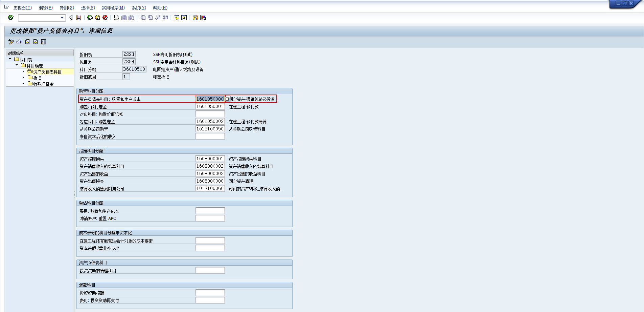Click the 资产报废损失 field 1608000001
The height and width of the screenshot is (312, 644).
click(210, 159)
